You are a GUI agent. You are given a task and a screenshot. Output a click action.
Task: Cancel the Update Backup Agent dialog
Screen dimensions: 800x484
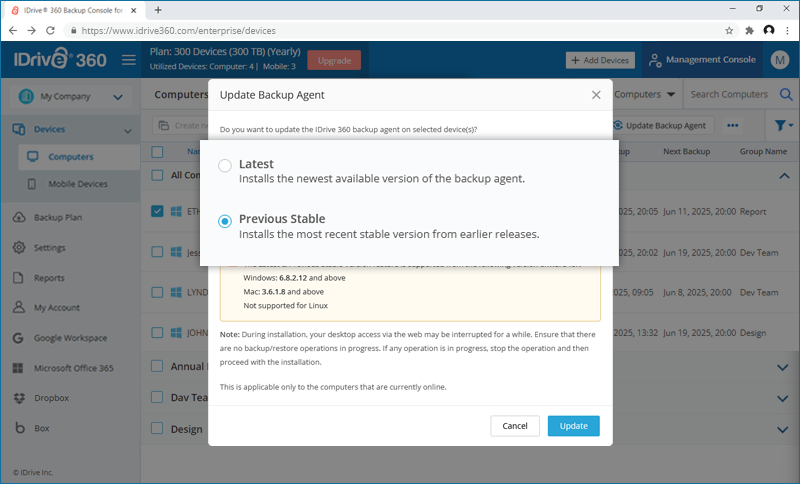(515, 426)
